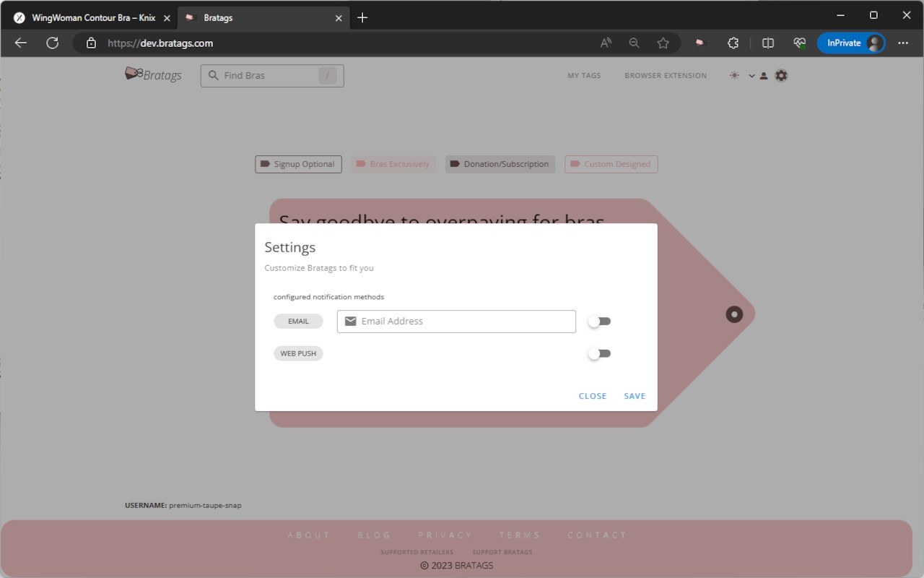924x578 pixels.
Task: Open PRIVACY footer link
Action: [445, 535]
